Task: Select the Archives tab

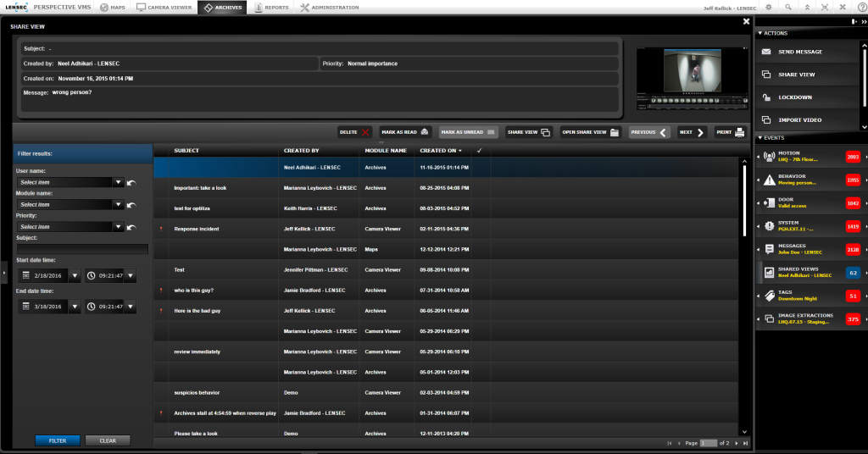Action: (223, 7)
